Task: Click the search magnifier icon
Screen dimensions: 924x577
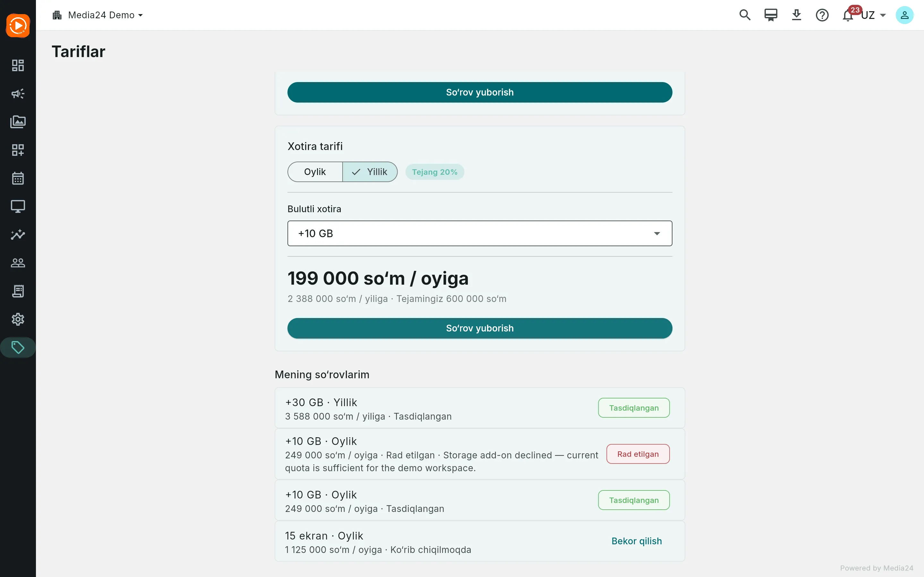Action: tap(745, 15)
